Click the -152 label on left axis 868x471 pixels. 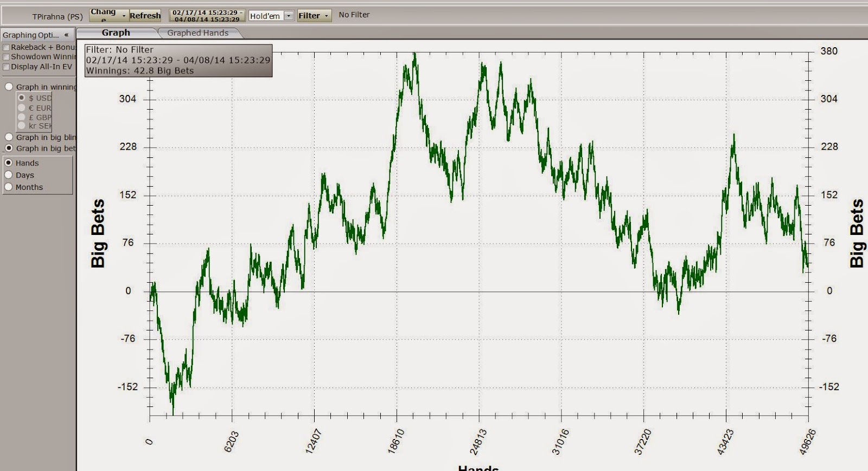[127, 387]
